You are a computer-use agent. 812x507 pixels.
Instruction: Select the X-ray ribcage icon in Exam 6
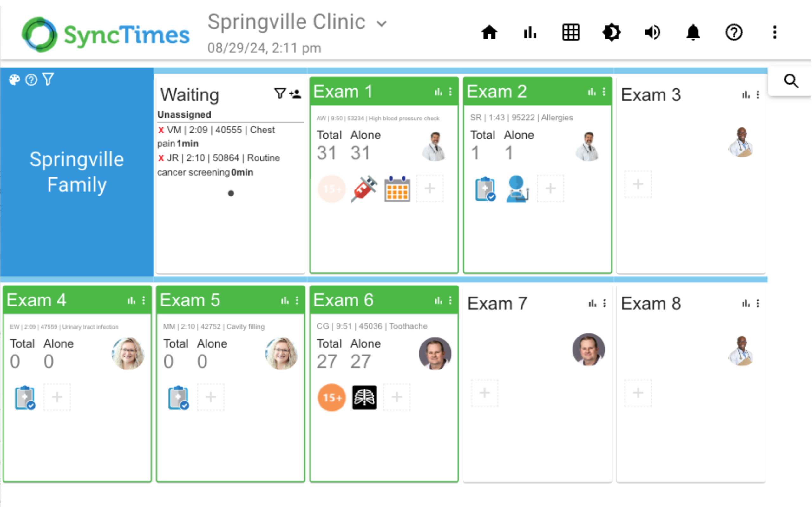click(364, 398)
